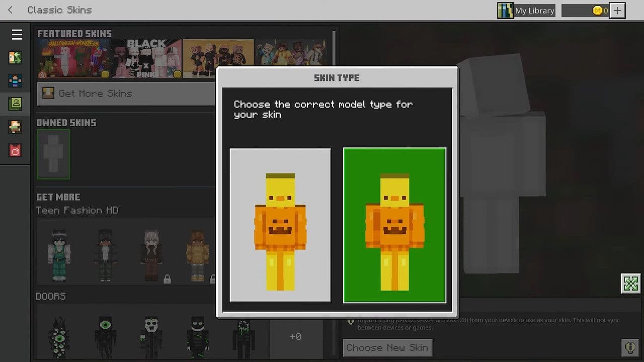Select the grey blank owned skin

pos(53,154)
